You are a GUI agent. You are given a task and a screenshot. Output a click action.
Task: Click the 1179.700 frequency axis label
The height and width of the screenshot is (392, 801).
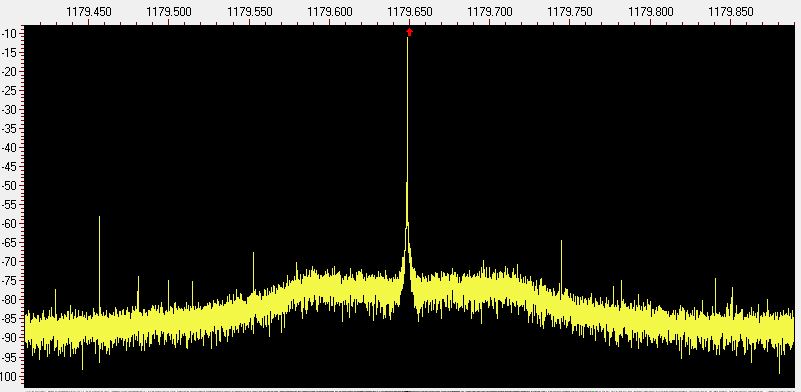pos(490,12)
